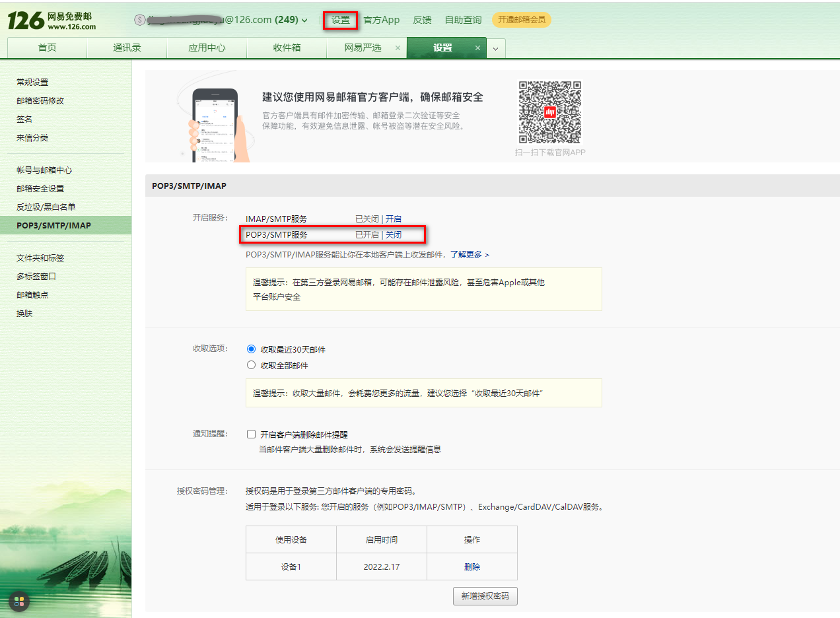Open 邮箱触点 in the sidebar
Screen dimensions: 840x618
coord(32,294)
